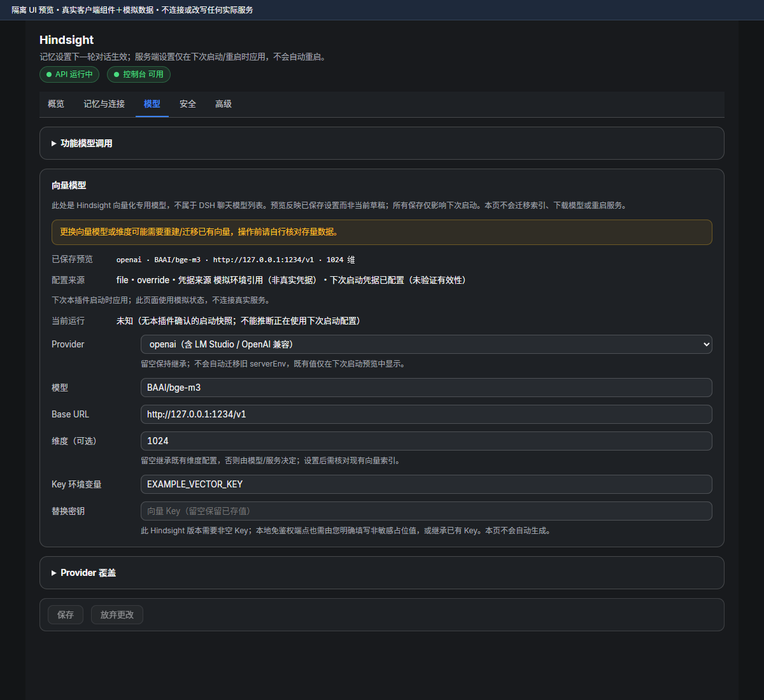Click the note 下次本插件启动时应用
The width and height of the screenshot is (764, 700).
162,300
